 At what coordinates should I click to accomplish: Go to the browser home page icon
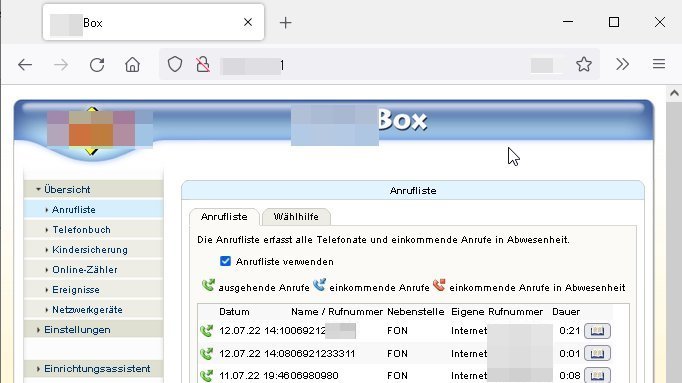(x=132, y=65)
